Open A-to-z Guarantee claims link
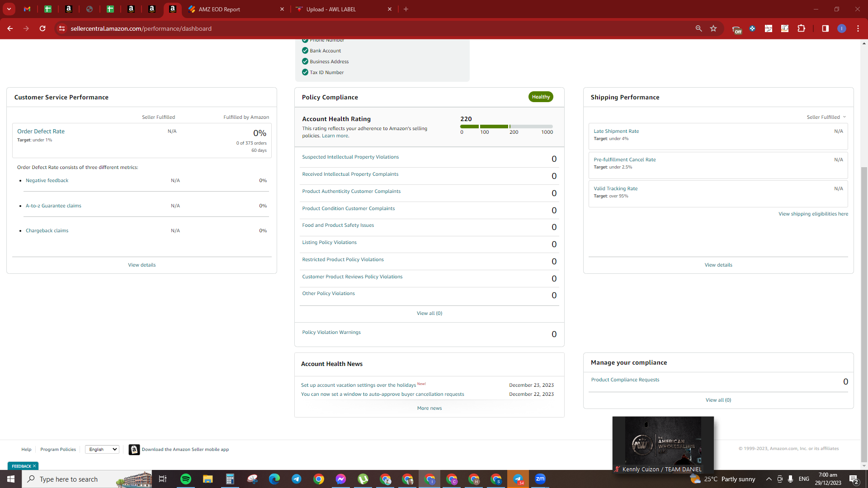This screenshot has width=868, height=488. pos(53,206)
